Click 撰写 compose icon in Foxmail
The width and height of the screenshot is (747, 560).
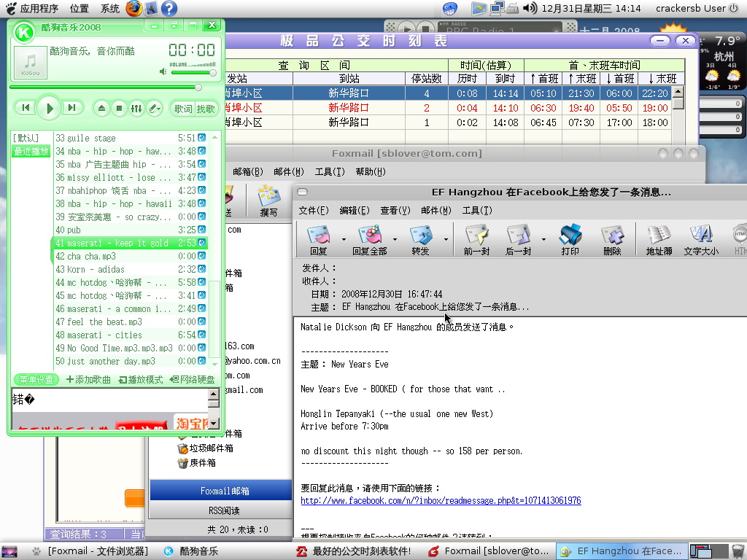(x=269, y=201)
